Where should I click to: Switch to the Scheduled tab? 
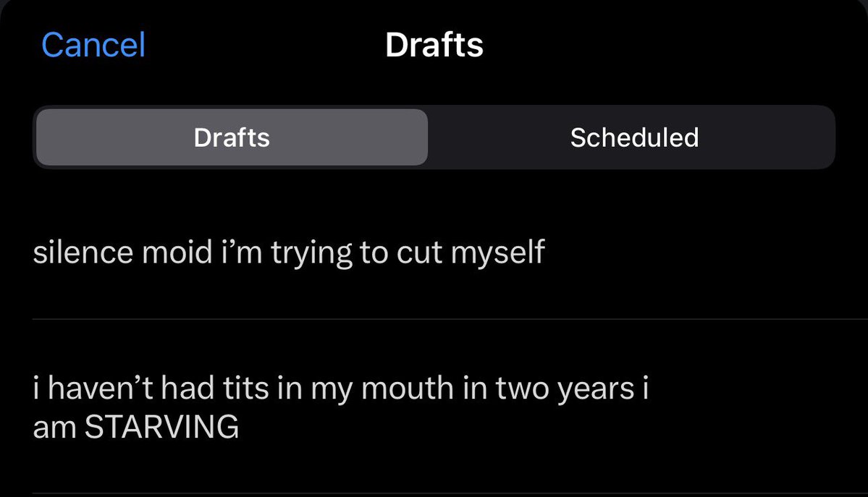(631, 137)
